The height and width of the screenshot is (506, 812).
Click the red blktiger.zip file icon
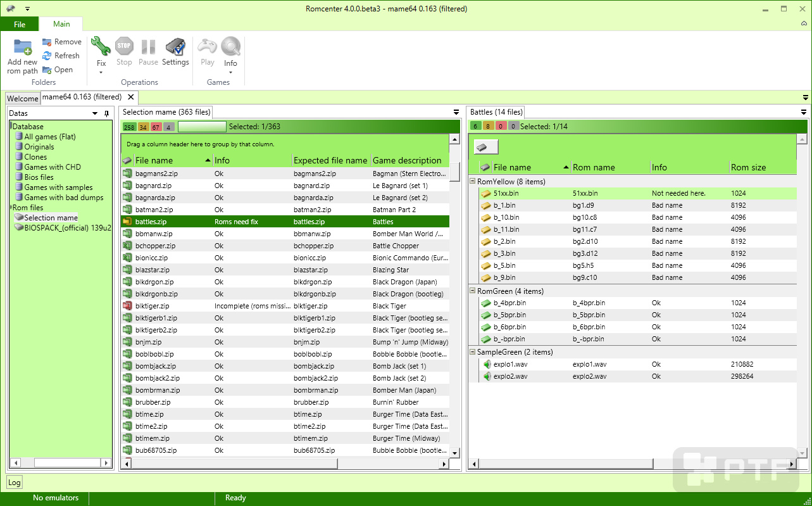coord(127,306)
